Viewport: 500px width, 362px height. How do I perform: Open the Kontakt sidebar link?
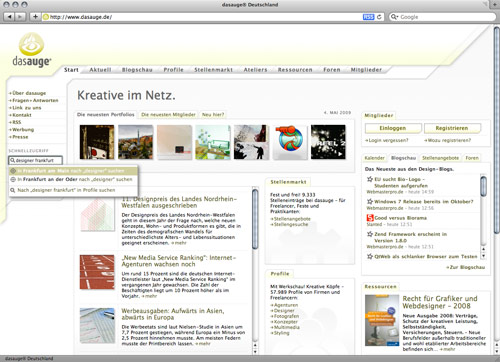tap(20, 115)
